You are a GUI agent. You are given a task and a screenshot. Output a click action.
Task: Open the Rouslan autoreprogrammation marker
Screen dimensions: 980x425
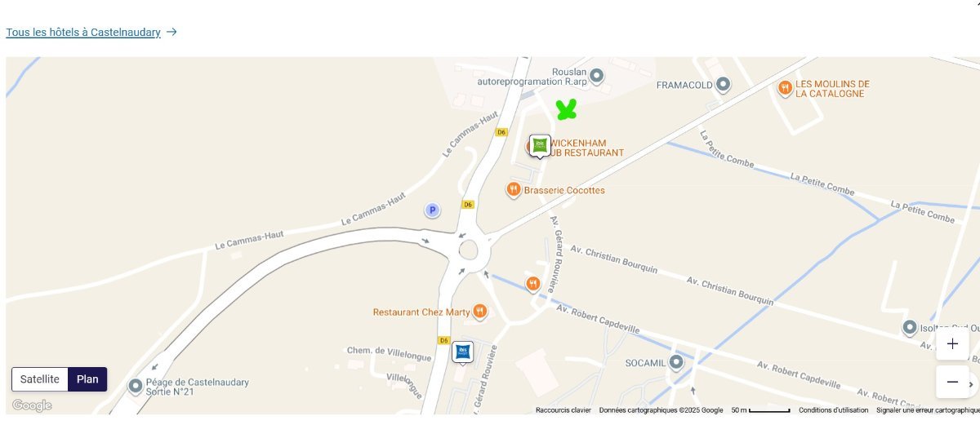(x=597, y=77)
